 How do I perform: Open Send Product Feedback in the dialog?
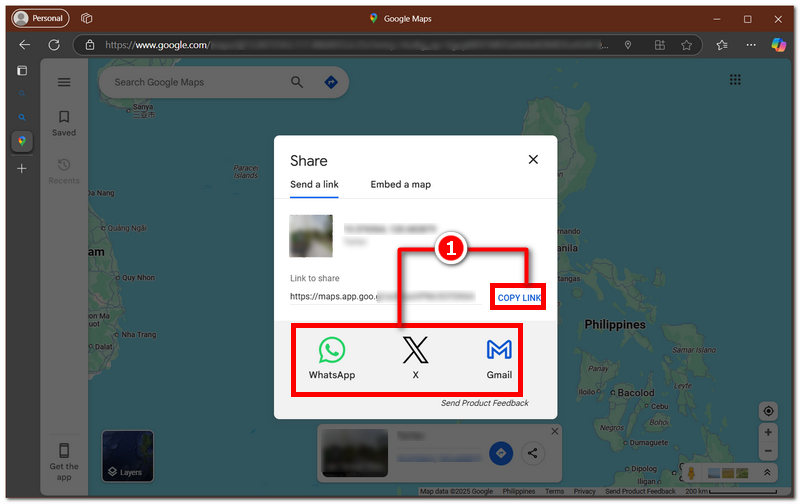pos(485,403)
